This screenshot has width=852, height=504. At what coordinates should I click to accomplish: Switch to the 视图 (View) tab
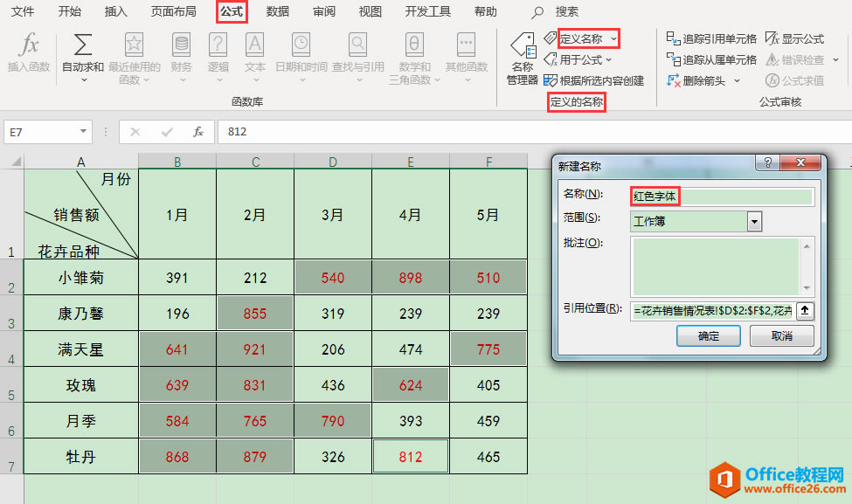(x=370, y=11)
